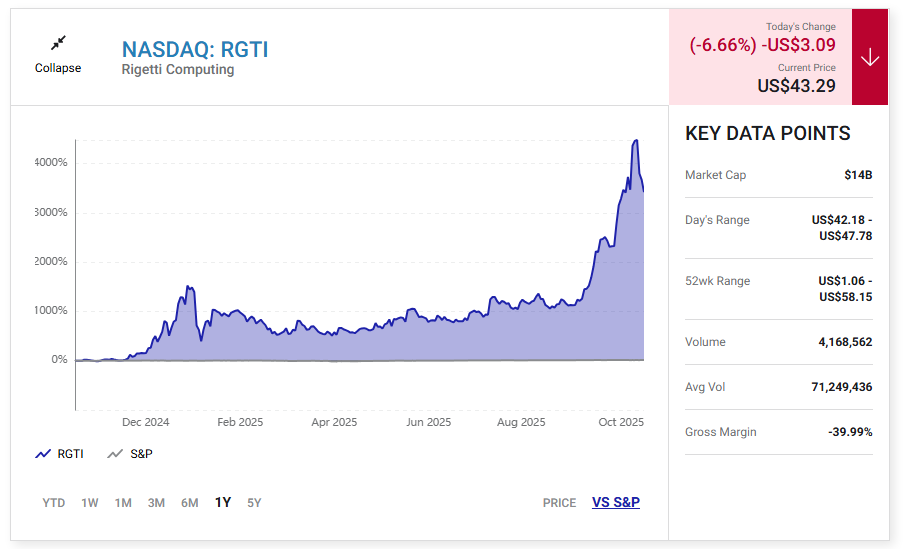Click the Day's Range value
The height and width of the screenshot is (549, 905).
tap(842, 228)
